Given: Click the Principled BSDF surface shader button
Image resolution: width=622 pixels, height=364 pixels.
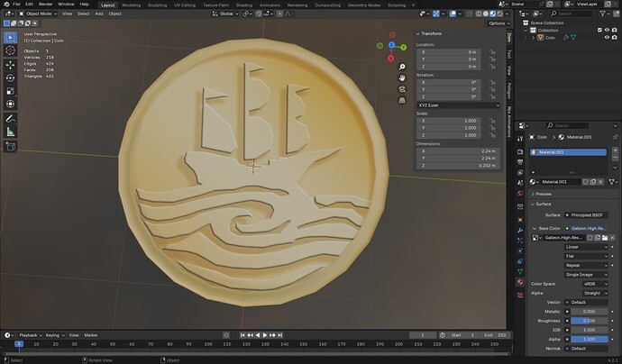Looking at the screenshot, I should (x=586, y=215).
